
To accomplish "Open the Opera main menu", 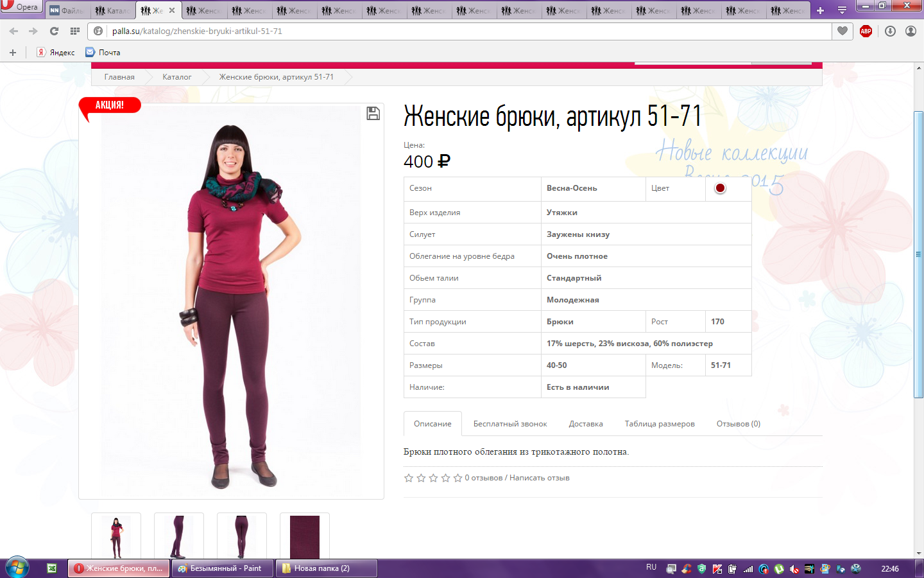I will pyautogui.click(x=21, y=7).
